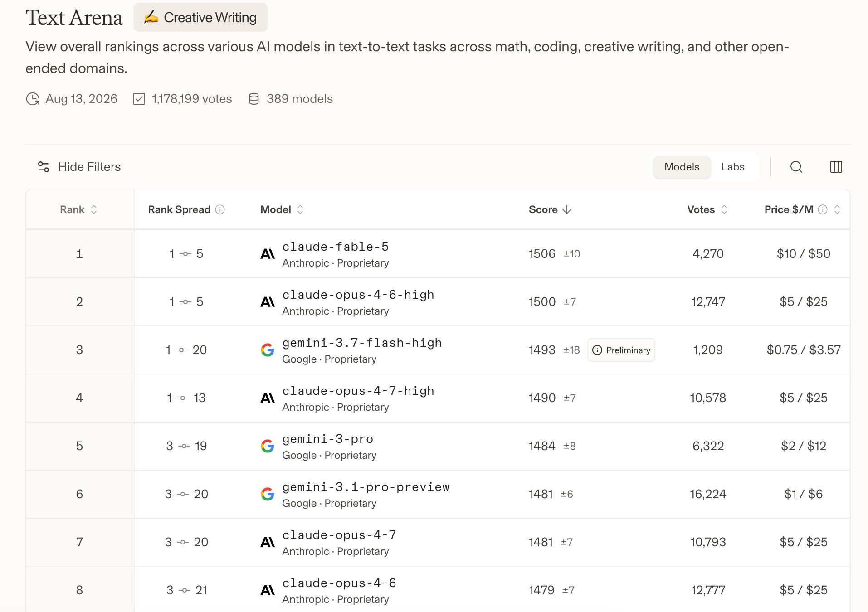
Task: Click the score value 1506
Action: (x=542, y=254)
